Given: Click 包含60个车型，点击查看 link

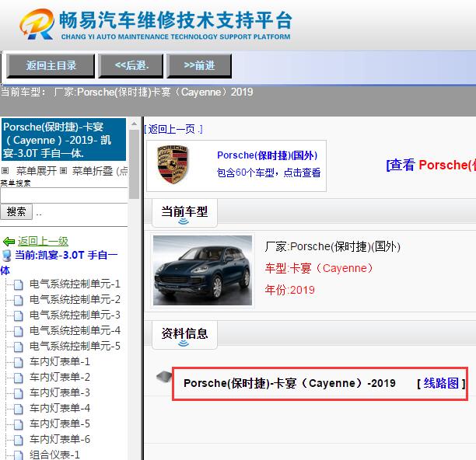Looking at the screenshot, I should click(268, 172).
